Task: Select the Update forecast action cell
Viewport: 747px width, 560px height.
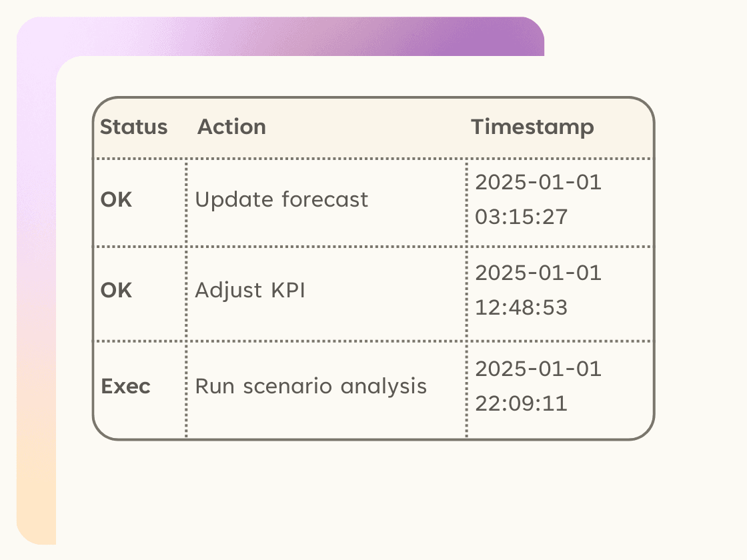Action: [281, 199]
